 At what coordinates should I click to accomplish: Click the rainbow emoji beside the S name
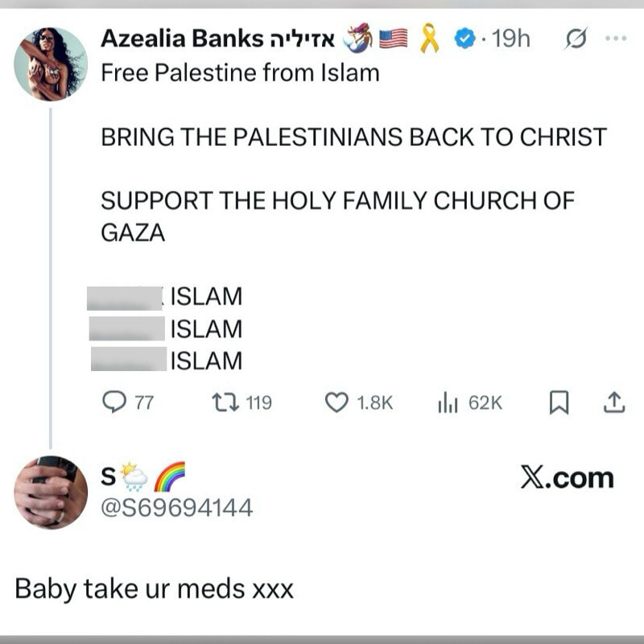pos(169,477)
